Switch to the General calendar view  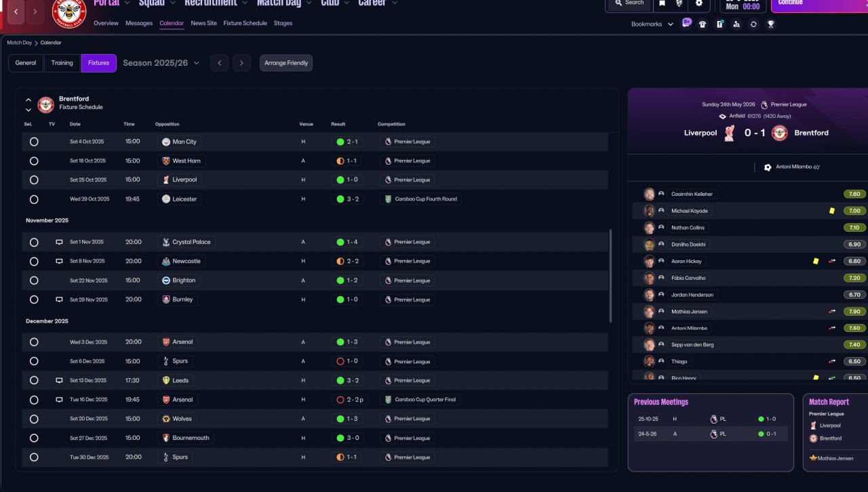(x=26, y=63)
